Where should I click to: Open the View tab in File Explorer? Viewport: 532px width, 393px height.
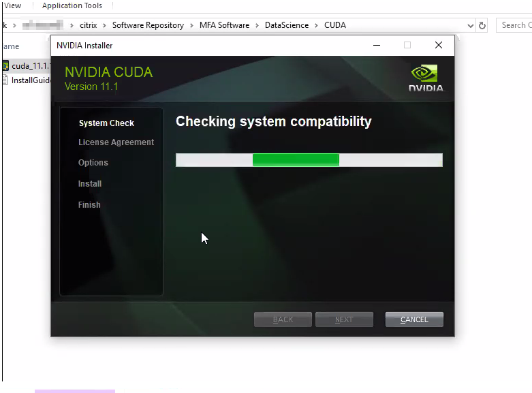12,5
